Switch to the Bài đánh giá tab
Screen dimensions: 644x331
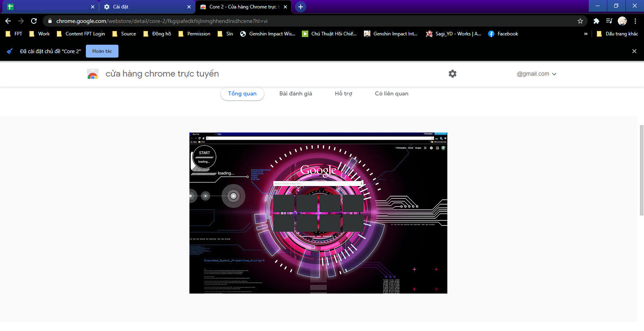pos(296,93)
